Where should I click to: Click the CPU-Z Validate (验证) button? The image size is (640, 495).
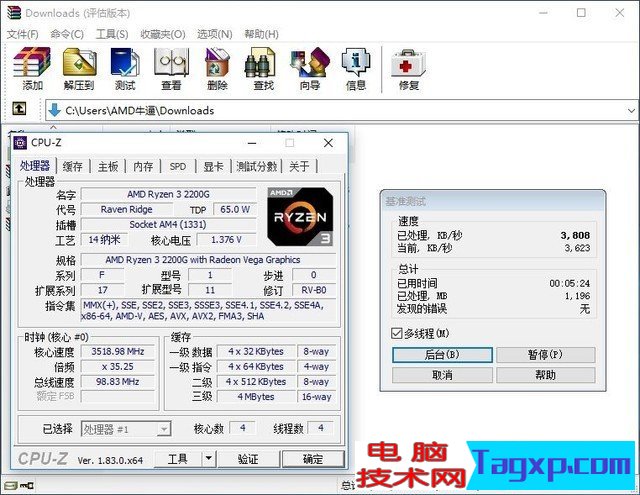248,459
